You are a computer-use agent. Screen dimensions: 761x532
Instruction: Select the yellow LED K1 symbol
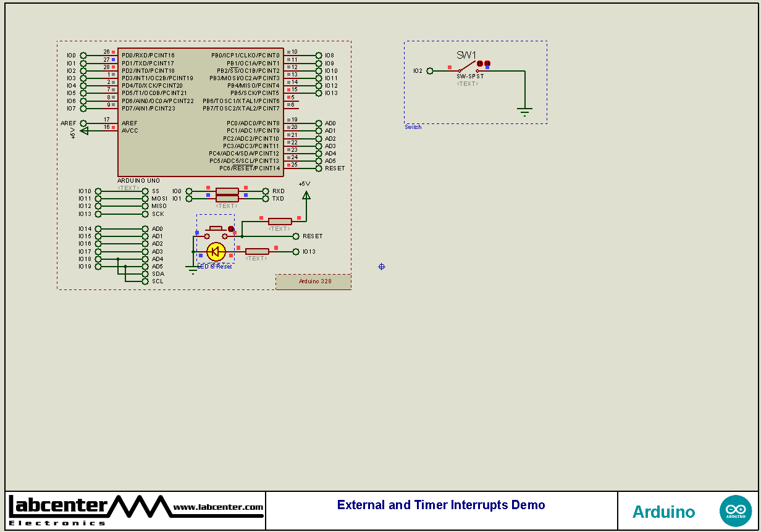216,251
